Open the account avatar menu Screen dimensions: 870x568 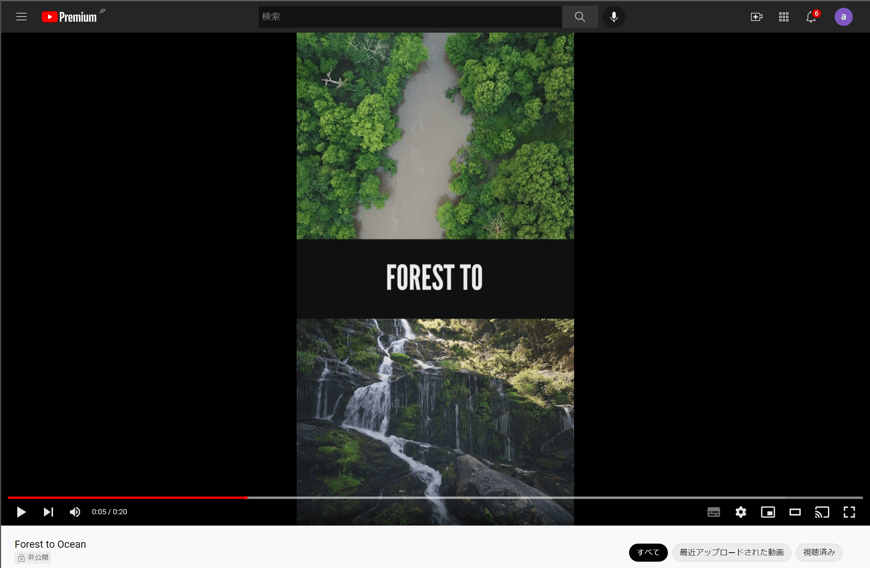click(843, 17)
